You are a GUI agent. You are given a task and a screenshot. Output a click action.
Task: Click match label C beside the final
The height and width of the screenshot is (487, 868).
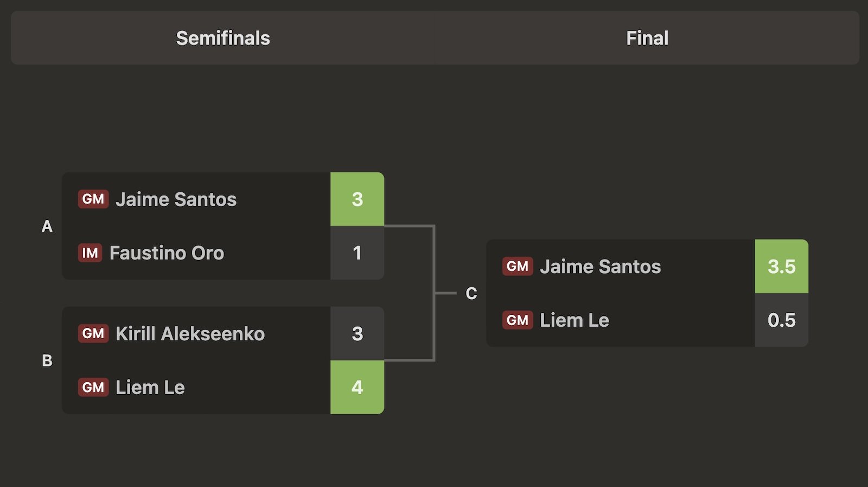pos(471,293)
